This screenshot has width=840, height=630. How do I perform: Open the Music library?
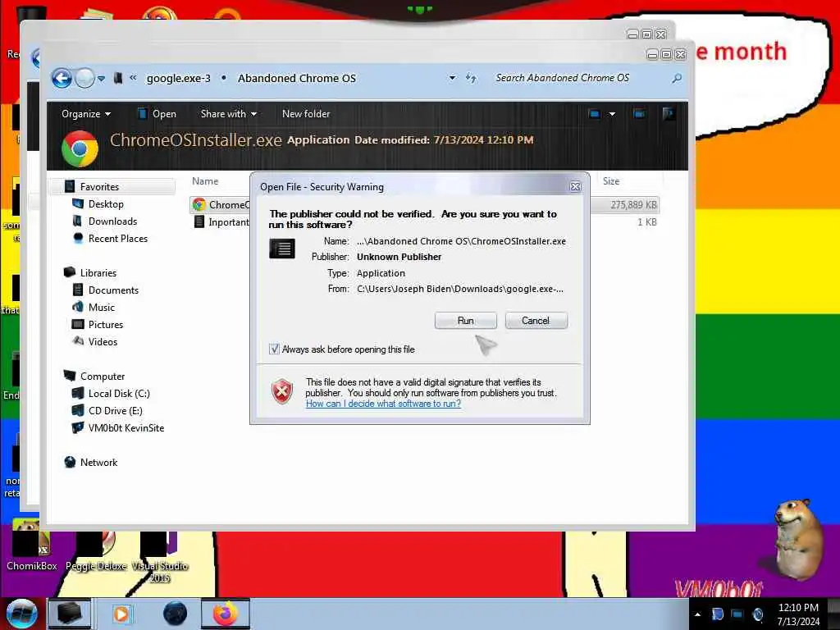click(101, 307)
